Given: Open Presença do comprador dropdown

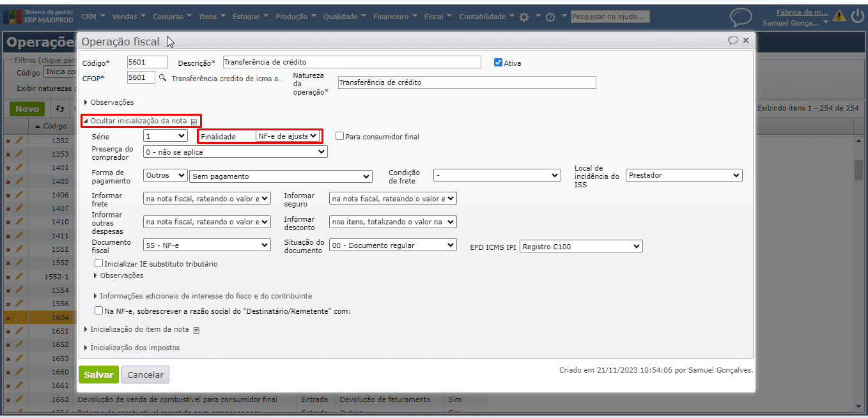Looking at the screenshot, I should (x=235, y=152).
